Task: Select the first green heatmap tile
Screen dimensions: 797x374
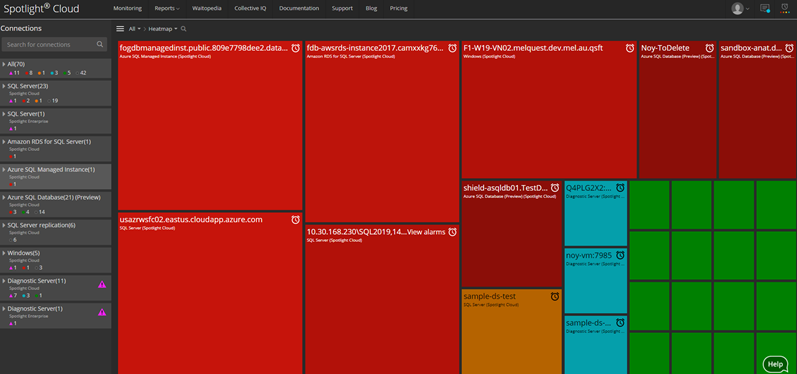Action: (x=649, y=204)
